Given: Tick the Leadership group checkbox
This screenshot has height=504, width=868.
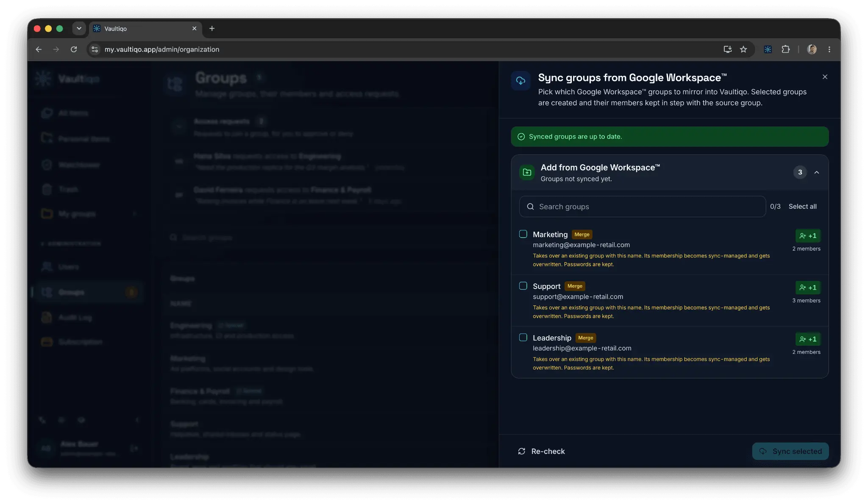Looking at the screenshot, I should (523, 338).
